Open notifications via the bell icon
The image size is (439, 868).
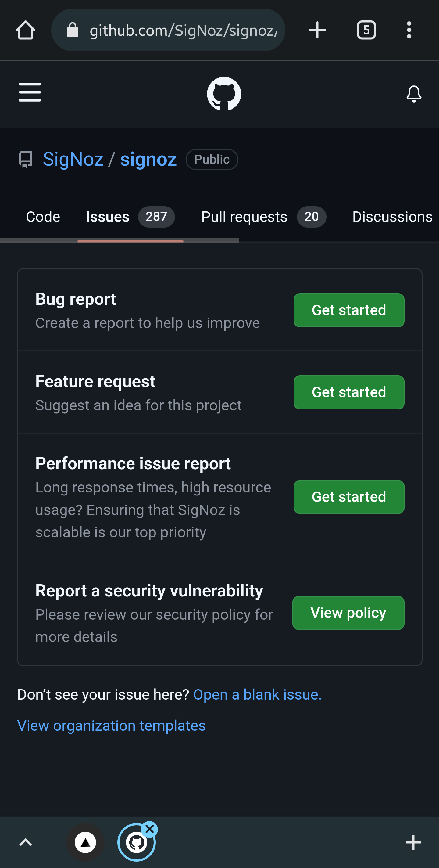tap(414, 93)
